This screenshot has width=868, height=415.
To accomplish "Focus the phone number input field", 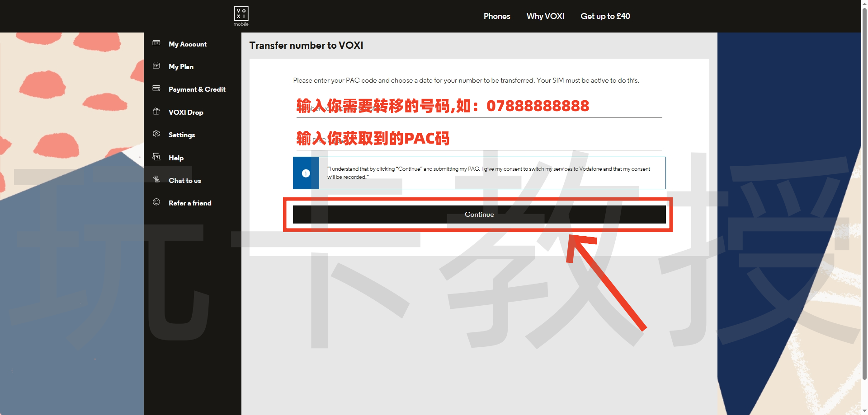I will (x=479, y=107).
